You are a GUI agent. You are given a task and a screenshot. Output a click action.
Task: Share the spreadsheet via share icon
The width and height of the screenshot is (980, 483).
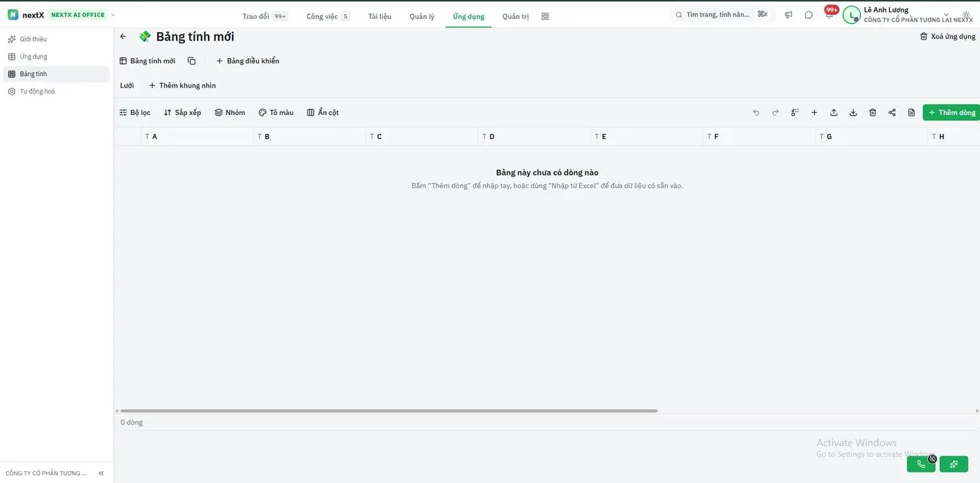tap(892, 112)
